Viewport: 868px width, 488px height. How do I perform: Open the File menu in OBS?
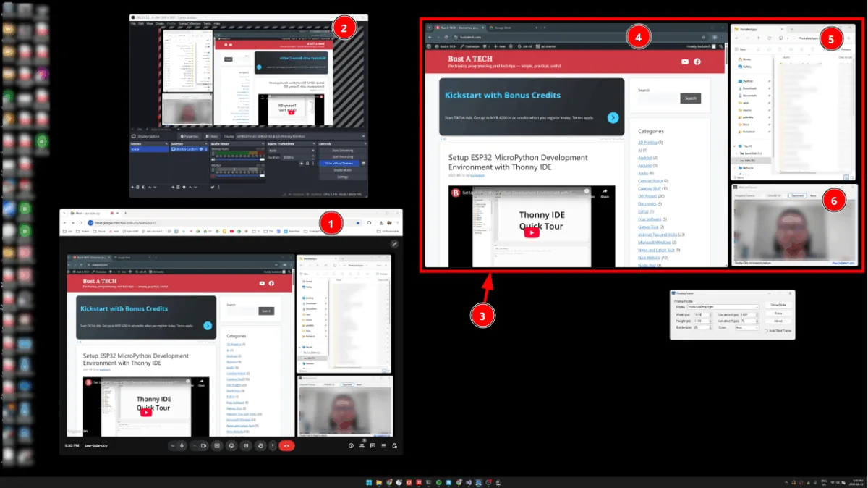click(x=133, y=23)
